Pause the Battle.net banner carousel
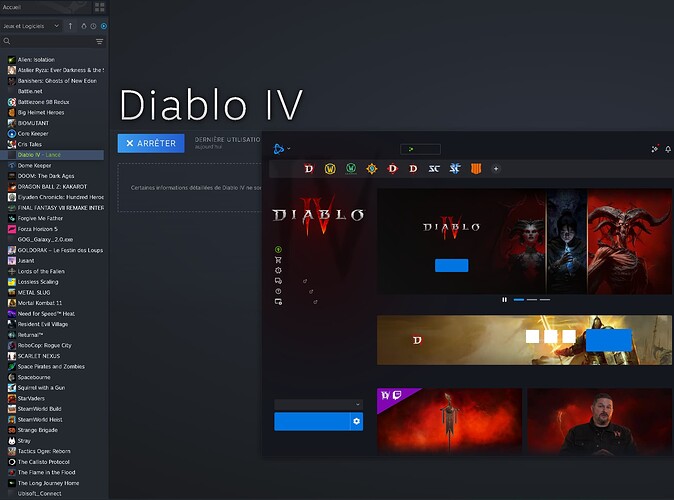 (x=504, y=300)
